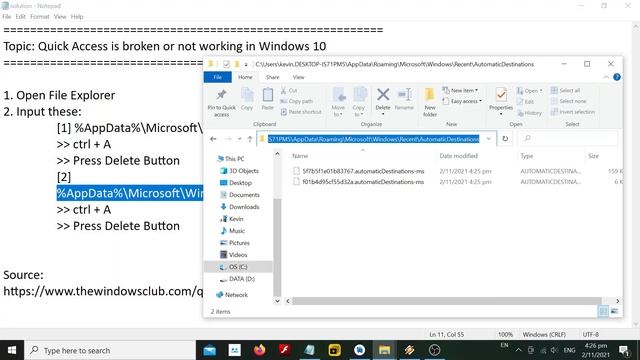Open Notepad View menu
This screenshot has height=360, width=640.
point(60,17)
